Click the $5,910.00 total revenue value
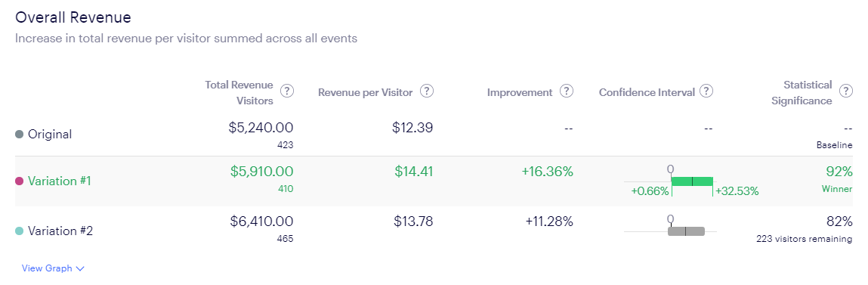Viewport: 868px width, 285px height. pos(262,172)
